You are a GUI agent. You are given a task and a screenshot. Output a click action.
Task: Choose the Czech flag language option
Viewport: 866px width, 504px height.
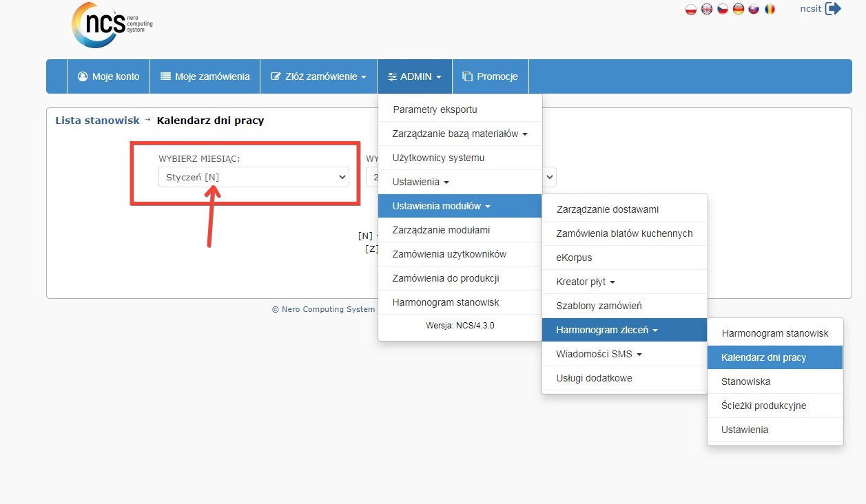click(x=723, y=10)
